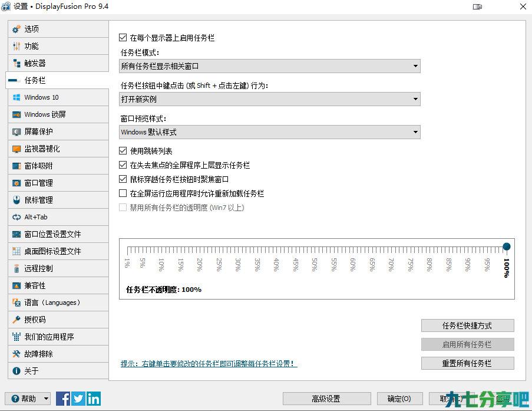Click the 屏幕保护 monitor icon

pyautogui.click(x=16, y=132)
